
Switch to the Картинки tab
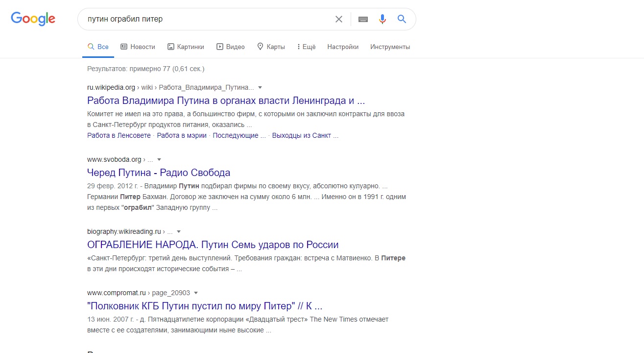pyautogui.click(x=186, y=47)
